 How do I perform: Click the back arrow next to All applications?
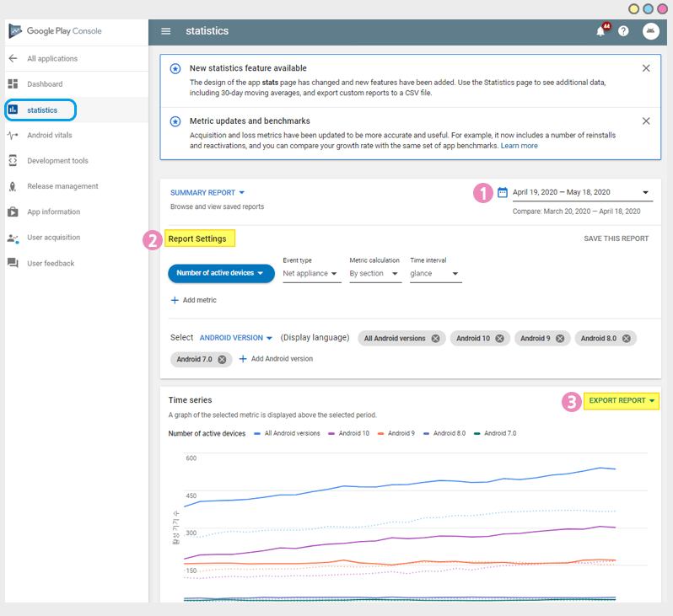pyautogui.click(x=13, y=59)
